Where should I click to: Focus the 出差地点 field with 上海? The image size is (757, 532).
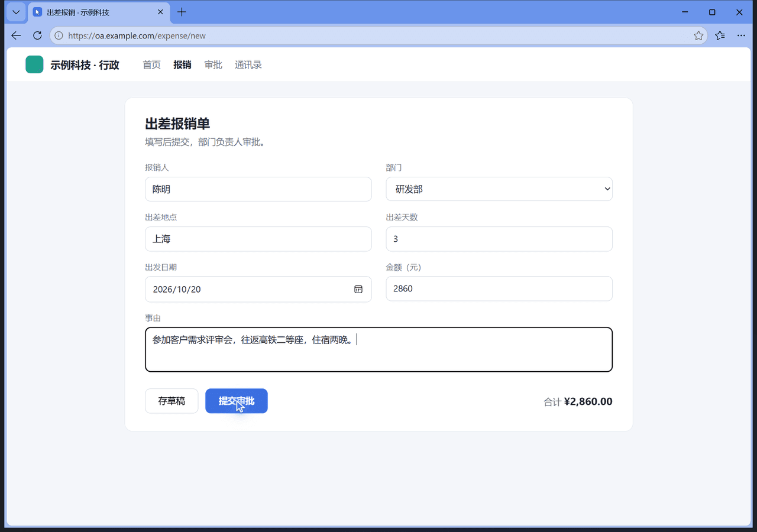coord(258,239)
